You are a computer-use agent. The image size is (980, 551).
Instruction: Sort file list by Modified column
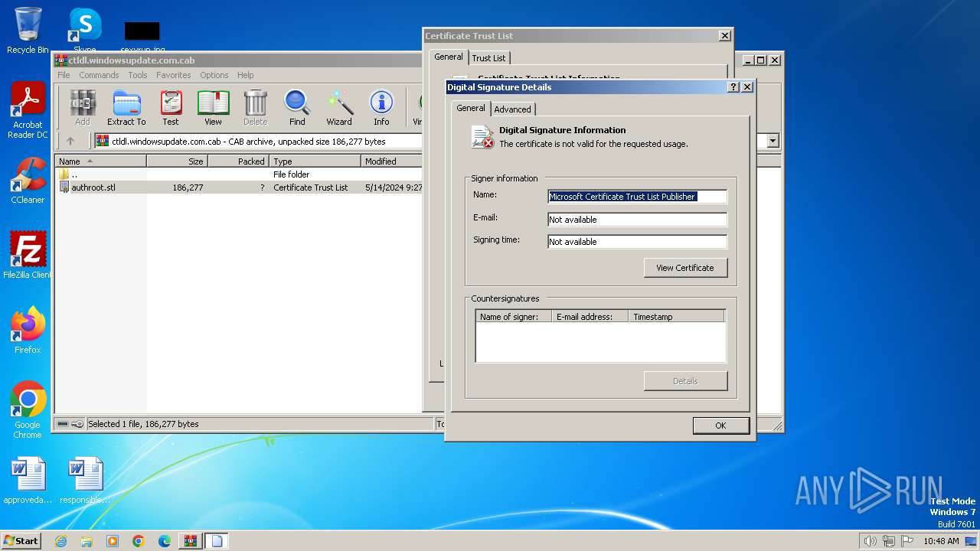[x=391, y=161]
